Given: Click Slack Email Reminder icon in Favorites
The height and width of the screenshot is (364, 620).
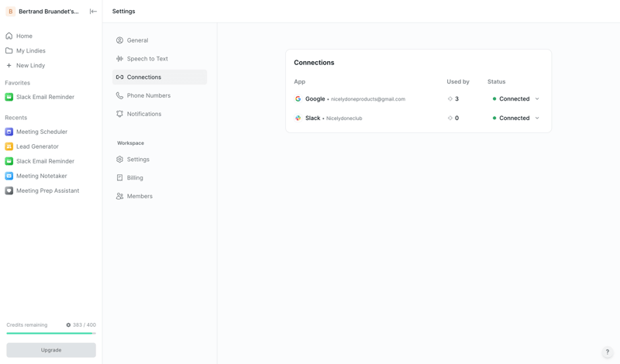Looking at the screenshot, I should [x=9, y=97].
